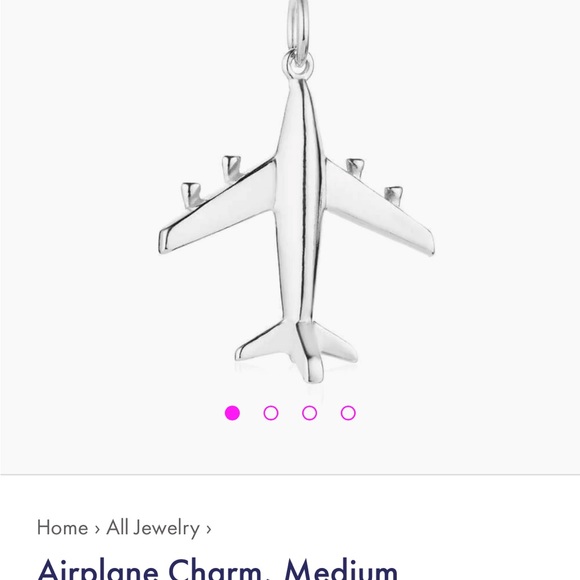The width and height of the screenshot is (580, 580).
Task: Click the airplane's right wing
Action: 379,208
